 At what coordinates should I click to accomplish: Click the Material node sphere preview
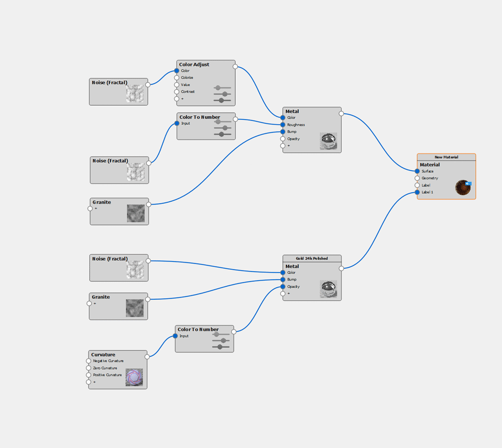462,187
